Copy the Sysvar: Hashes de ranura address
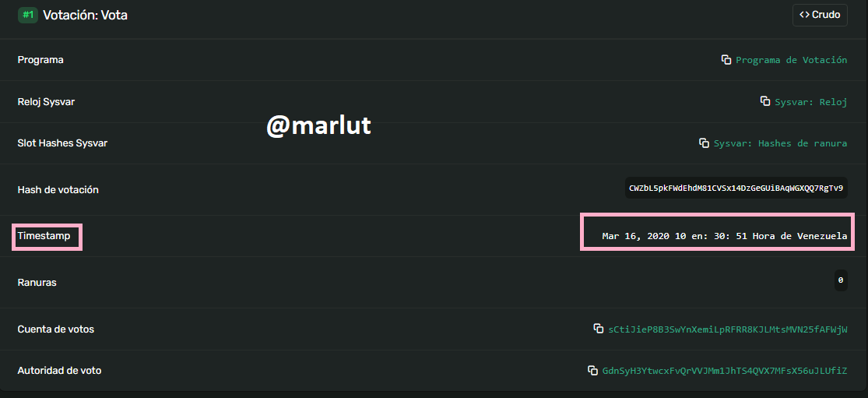This screenshot has height=398, width=868. coord(705,143)
